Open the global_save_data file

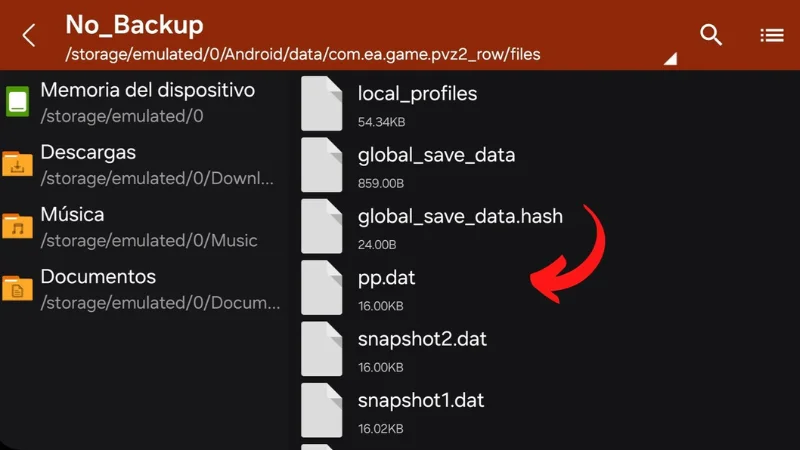pyautogui.click(x=436, y=155)
